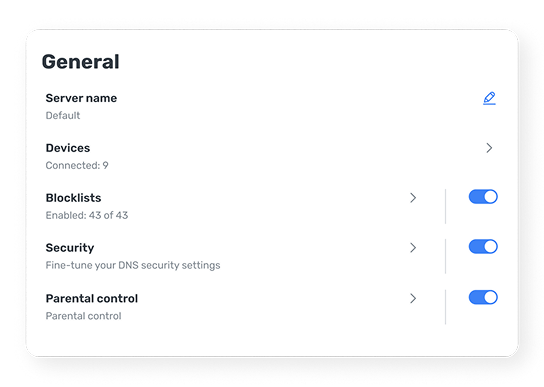Open the Blocklists row title

pos(74,198)
